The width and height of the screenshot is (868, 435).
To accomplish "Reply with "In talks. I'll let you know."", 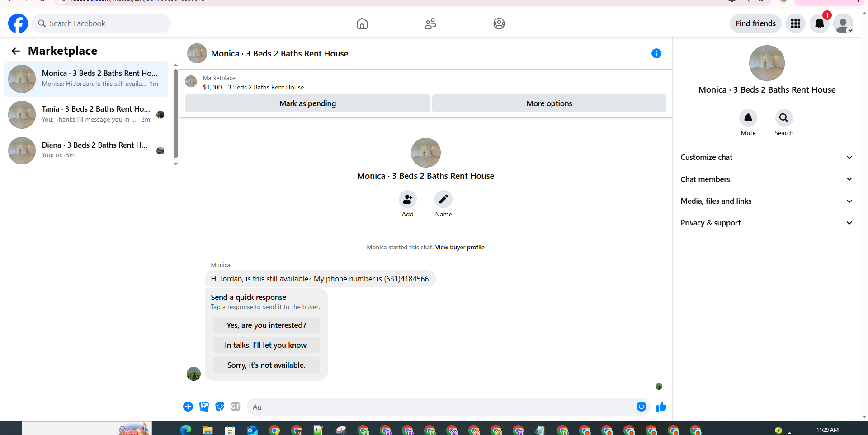I will 266,345.
